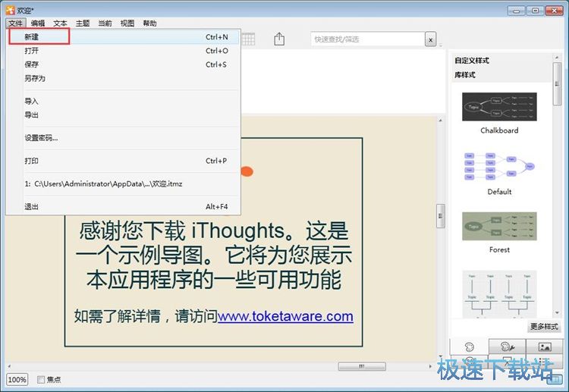
Task: Select the Forest style thumbnail
Action: 499,226
